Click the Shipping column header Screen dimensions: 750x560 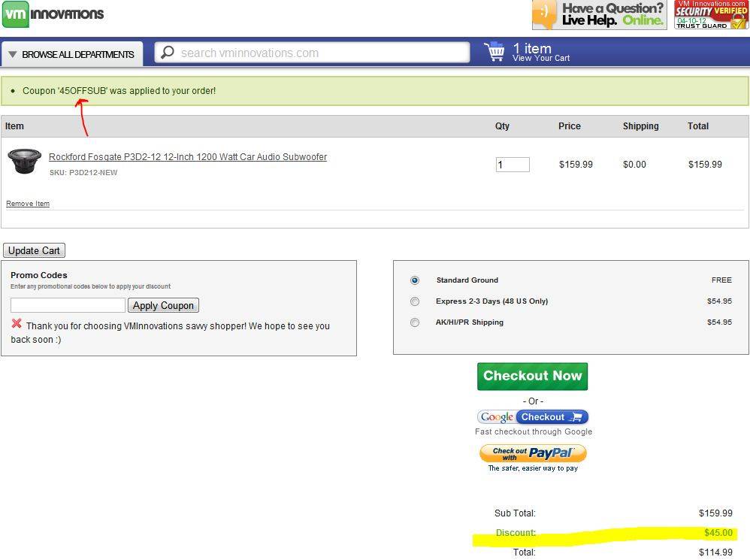(x=640, y=126)
